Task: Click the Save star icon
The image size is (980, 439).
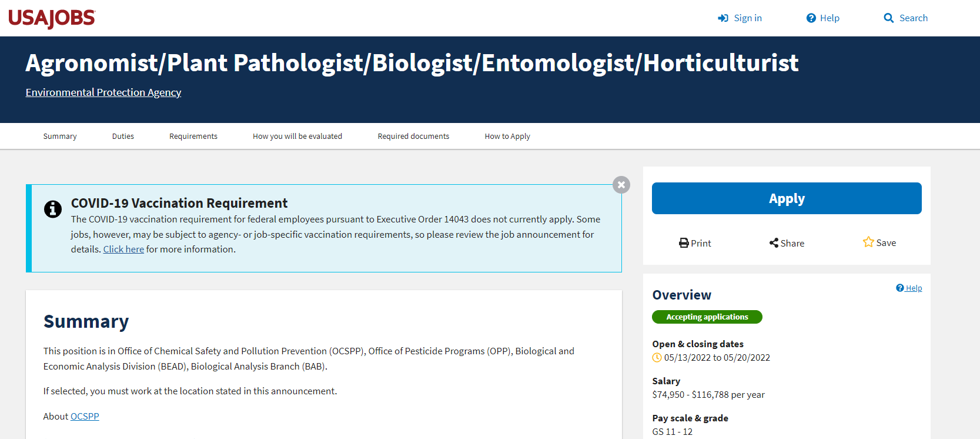Action: (x=868, y=242)
